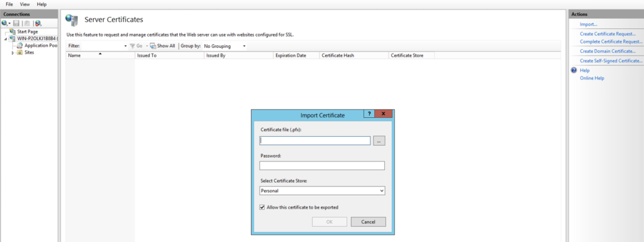Uncheck Allow this certificate to be exported
Image resolution: width=644 pixels, height=242 pixels.
[262, 207]
